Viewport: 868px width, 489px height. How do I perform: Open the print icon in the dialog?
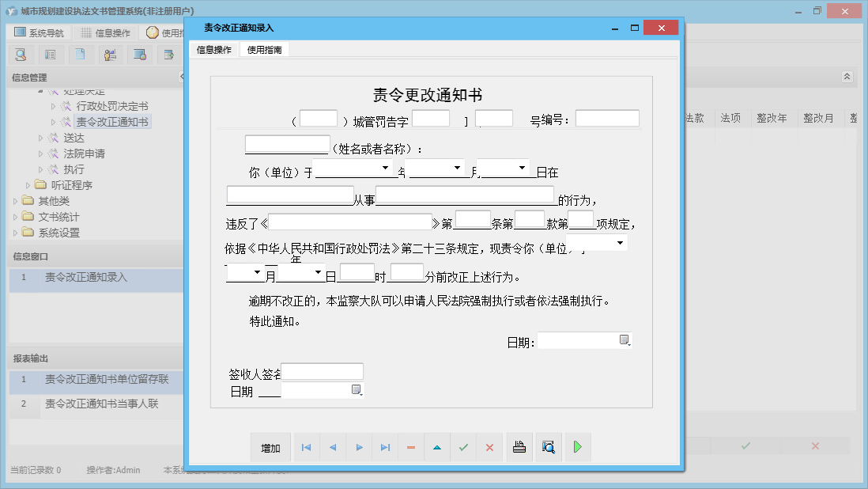pos(519,447)
